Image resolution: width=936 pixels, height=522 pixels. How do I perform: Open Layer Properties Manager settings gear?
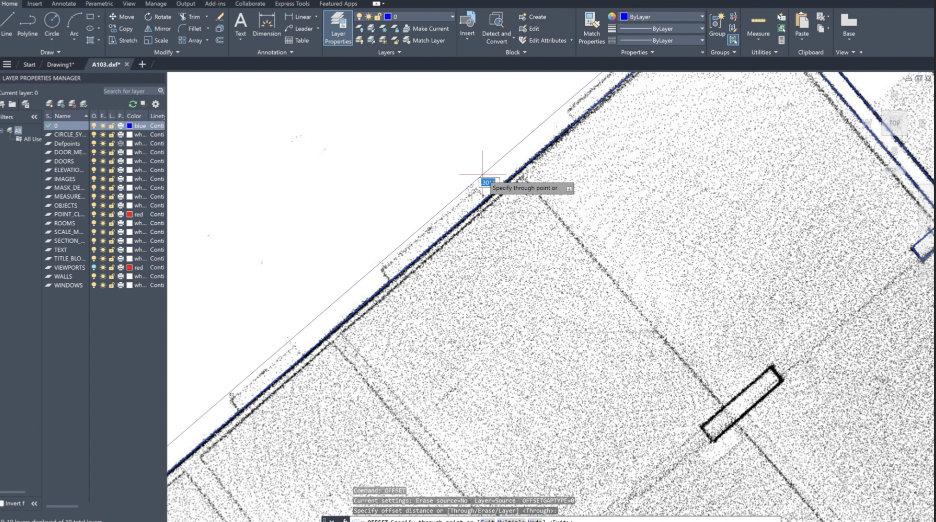pos(156,103)
